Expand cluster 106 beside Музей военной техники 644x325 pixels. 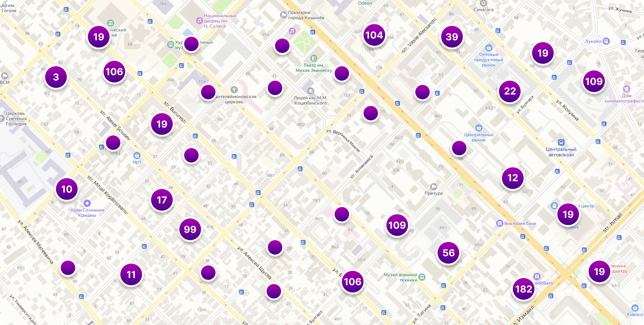tap(352, 282)
